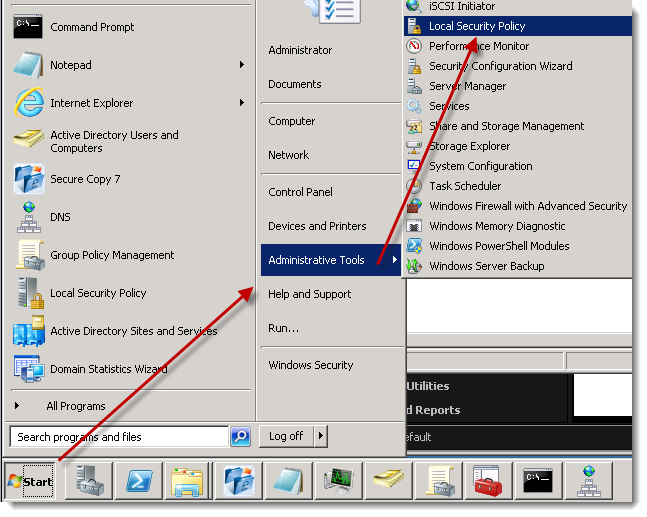Open Server Manager taskbar icon
Viewport: 647px width, 517px height.
click(x=89, y=481)
